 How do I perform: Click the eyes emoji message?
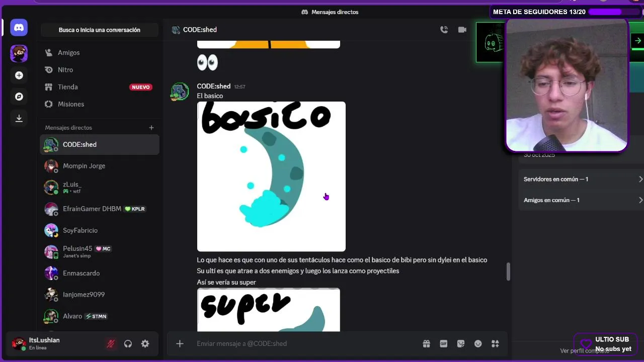(207, 62)
